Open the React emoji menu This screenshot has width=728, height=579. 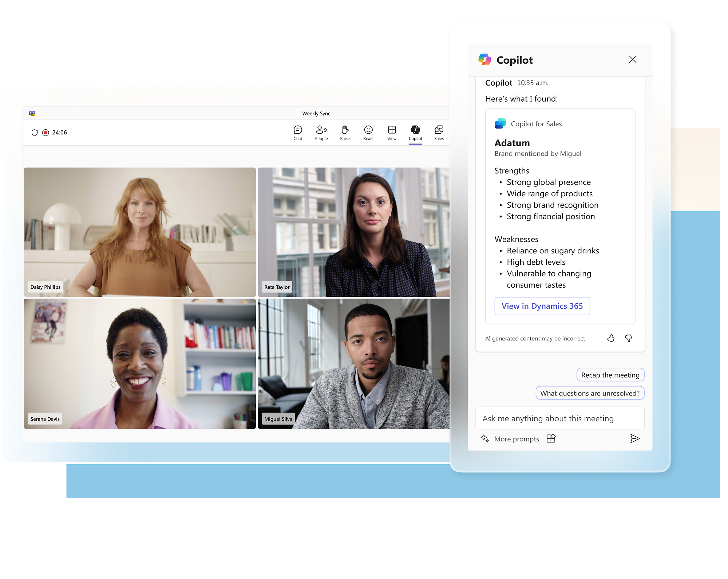[368, 133]
